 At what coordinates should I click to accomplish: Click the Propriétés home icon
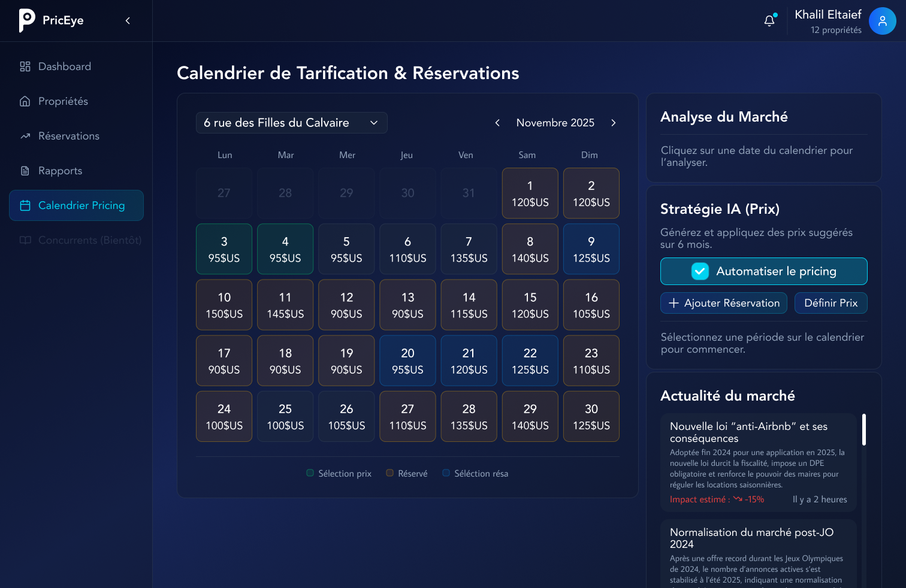click(25, 101)
